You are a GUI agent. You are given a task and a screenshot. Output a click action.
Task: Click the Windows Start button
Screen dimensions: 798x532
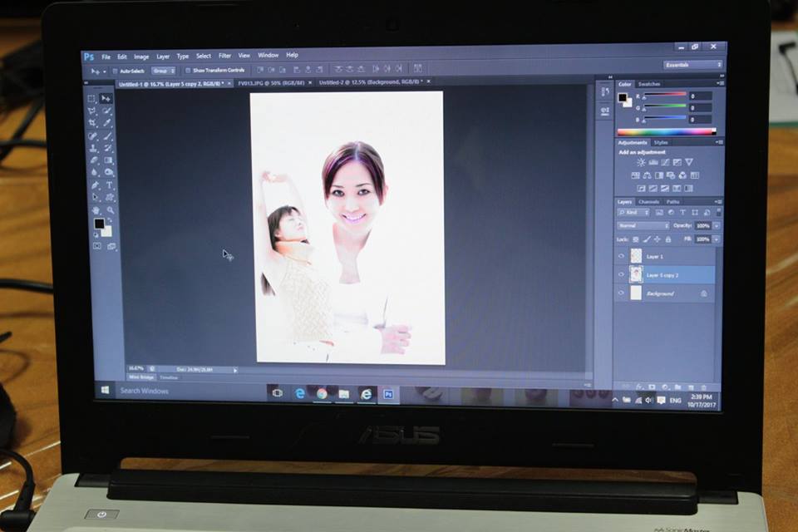(106, 390)
